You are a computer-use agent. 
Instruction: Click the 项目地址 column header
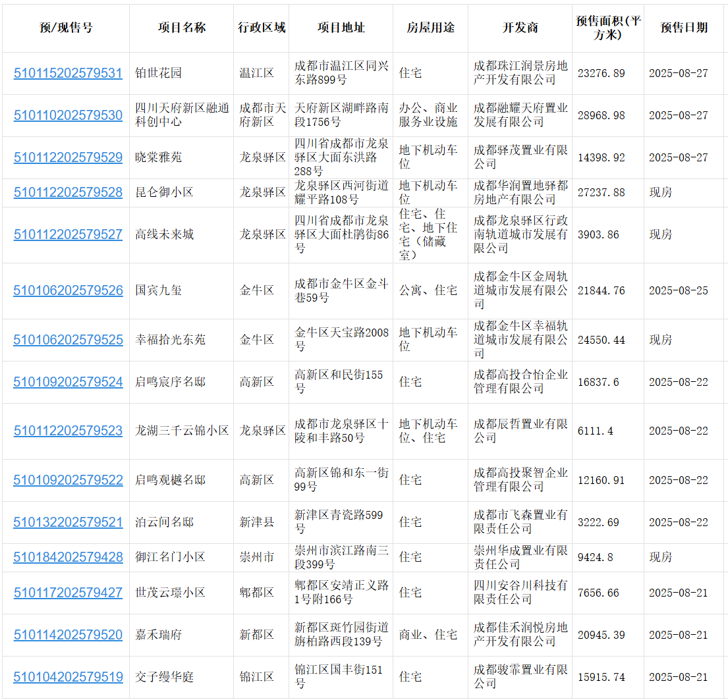click(x=341, y=28)
